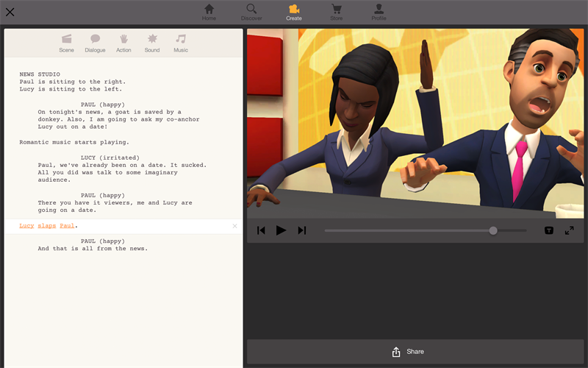Skip to previous scene marker

click(261, 230)
